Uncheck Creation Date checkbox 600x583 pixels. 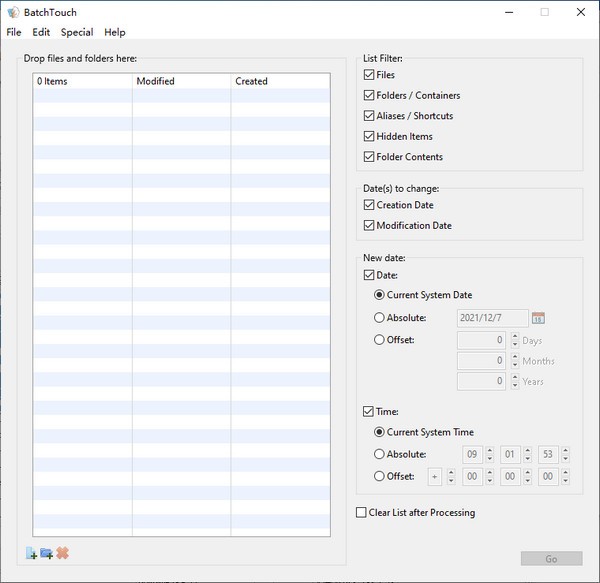369,205
